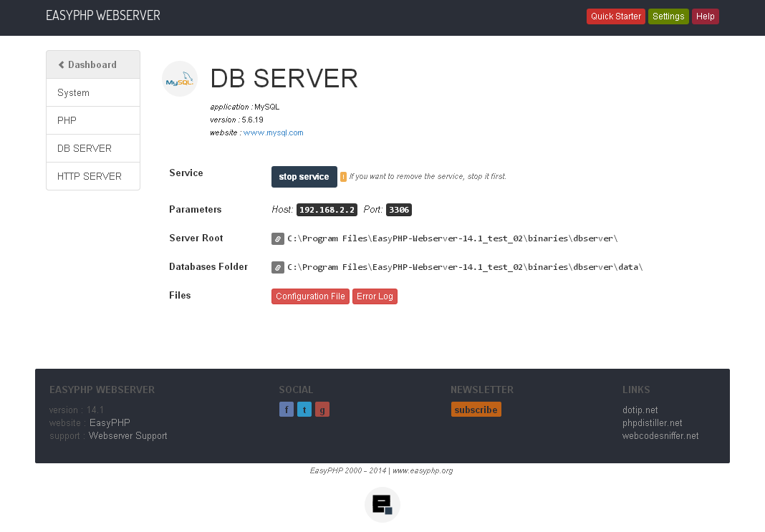Click the EASYPHP WEBSERVER header title
This screenshot has width=765, height=532.
coord(103,16)
